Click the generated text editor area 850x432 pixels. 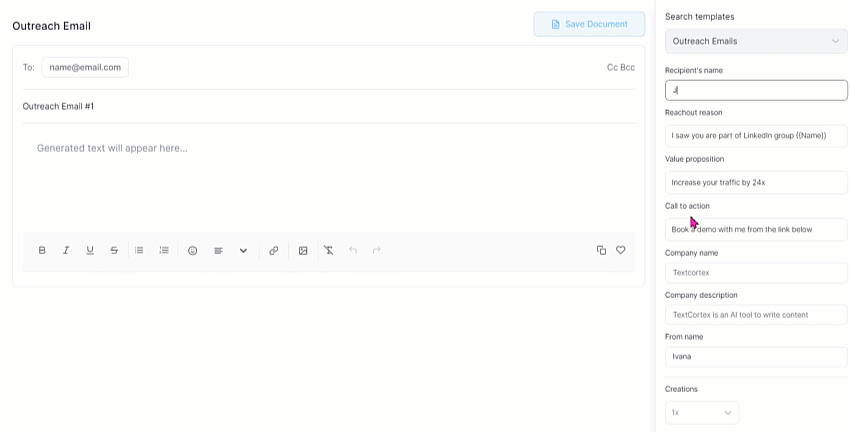click(329, 178)
